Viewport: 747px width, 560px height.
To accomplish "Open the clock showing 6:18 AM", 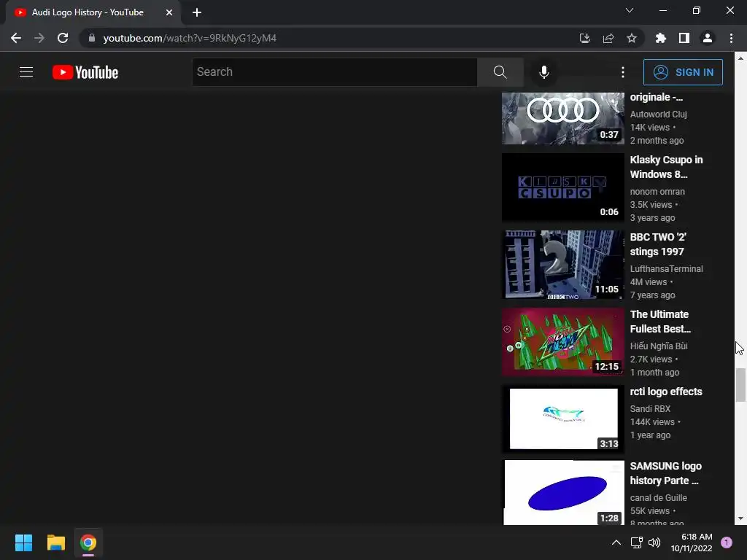I will [692, 542].
